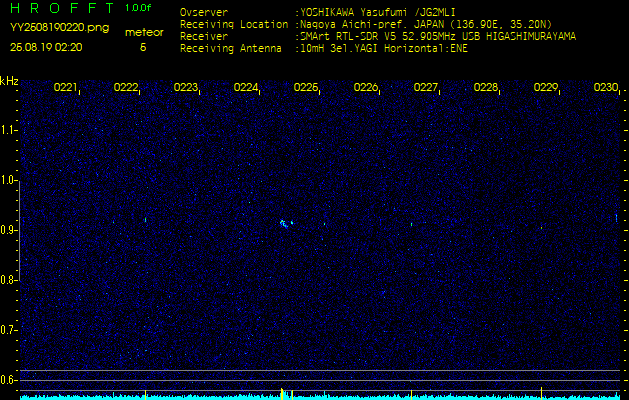Click the Ovserver field label
This screenshot has height=400, width=629.
pos(204,12)
